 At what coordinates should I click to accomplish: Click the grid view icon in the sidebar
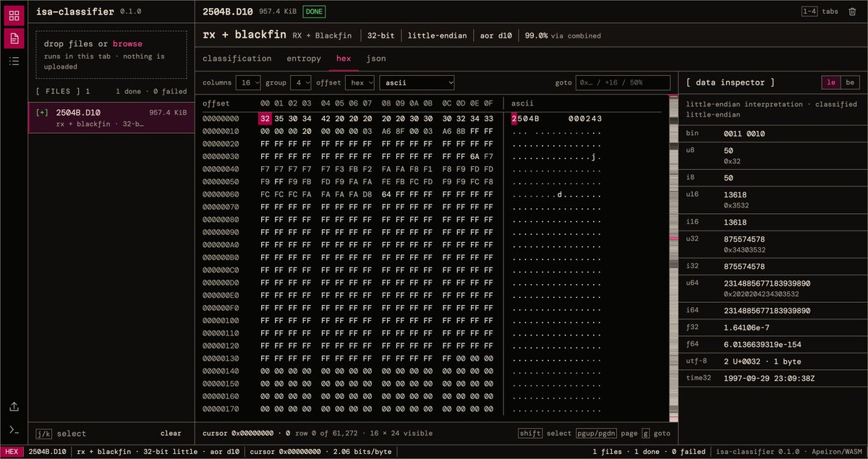click(x=14, y=14)
